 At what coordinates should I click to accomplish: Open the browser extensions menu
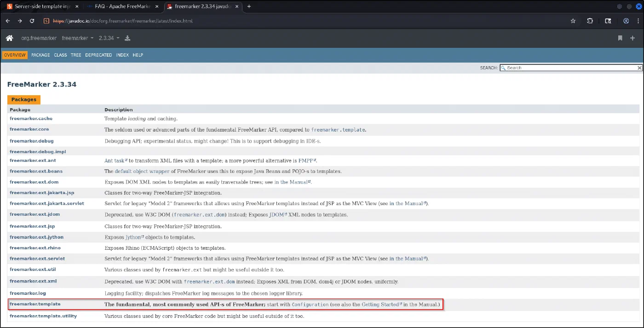pos(590,21)
